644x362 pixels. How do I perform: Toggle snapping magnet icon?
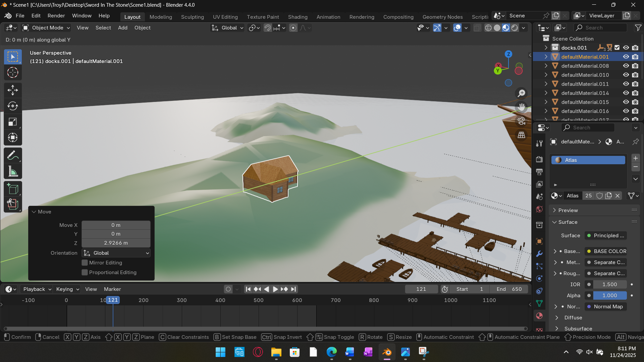click(x=267, y=28)
